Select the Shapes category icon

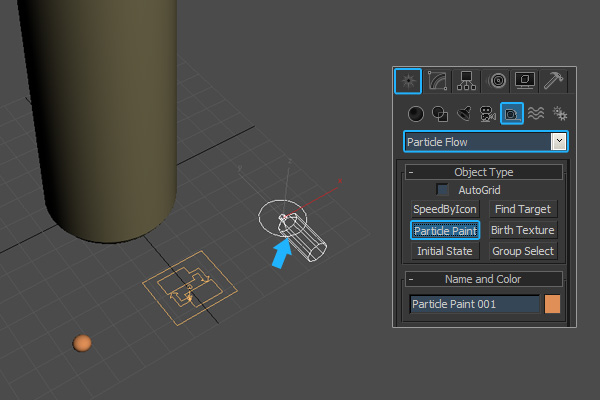(439, 114)
